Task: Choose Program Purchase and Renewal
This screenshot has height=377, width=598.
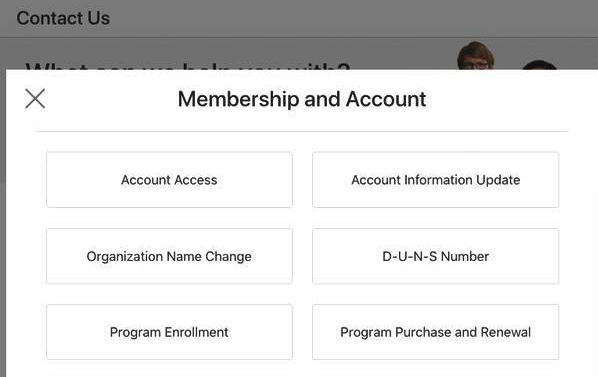Action: click(x=436, y=332)
